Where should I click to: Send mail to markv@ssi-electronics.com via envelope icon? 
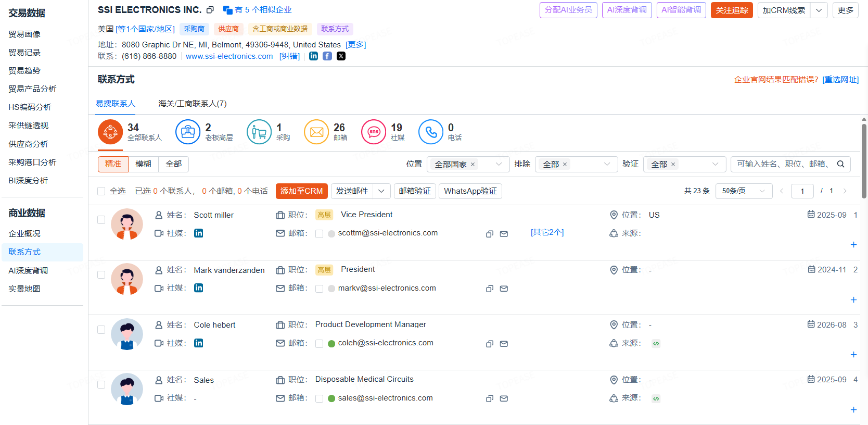(504, 289)
